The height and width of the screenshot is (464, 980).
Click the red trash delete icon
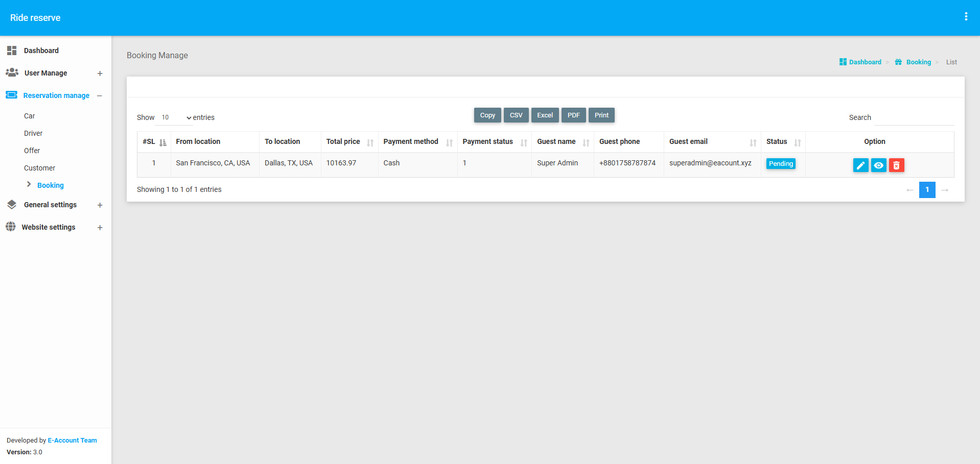tap(896, 165)
